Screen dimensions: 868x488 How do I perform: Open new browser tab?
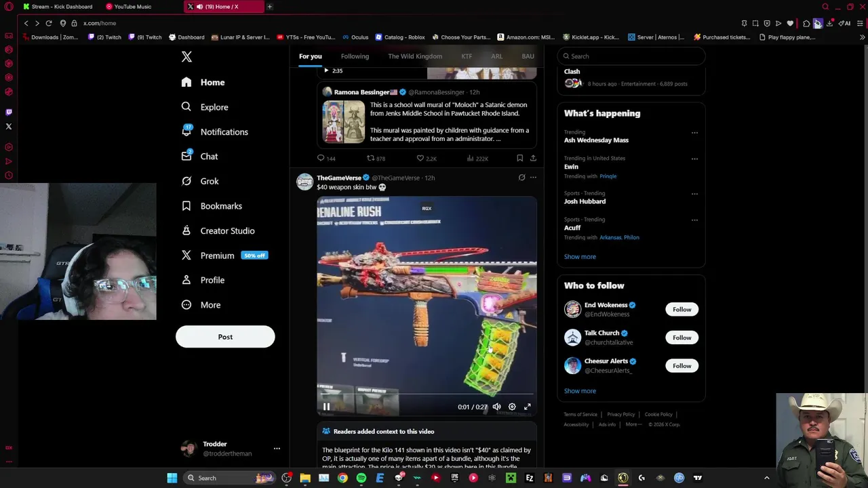coord(269,7)
